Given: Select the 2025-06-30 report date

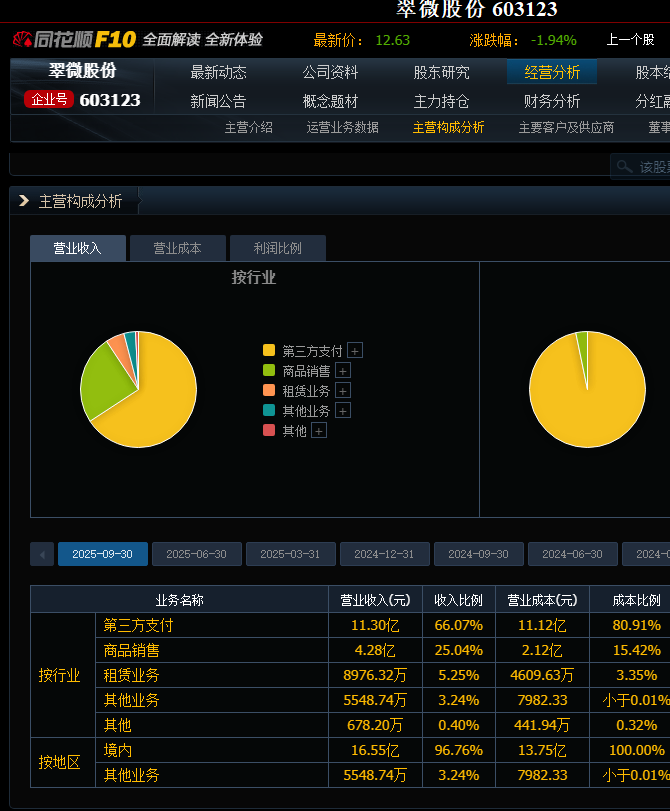Looking at the screenshot, I should point(197,554).
